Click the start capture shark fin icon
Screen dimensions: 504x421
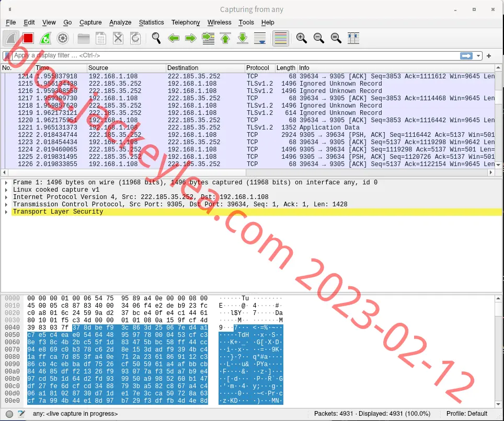pos(11,39)
